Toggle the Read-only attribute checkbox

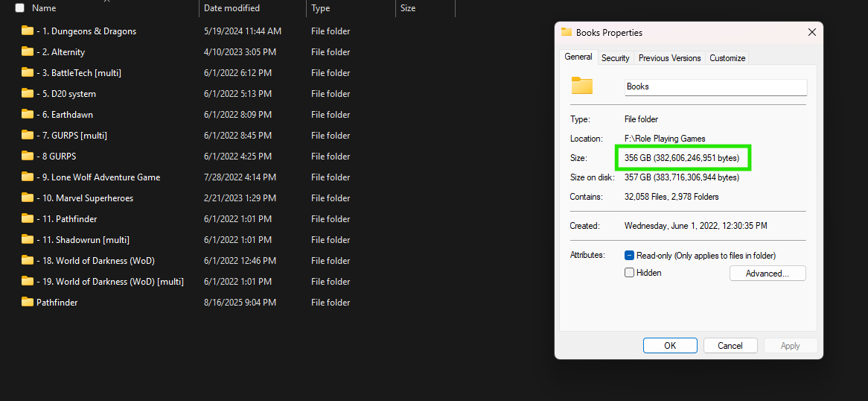[x=629, y=256]
